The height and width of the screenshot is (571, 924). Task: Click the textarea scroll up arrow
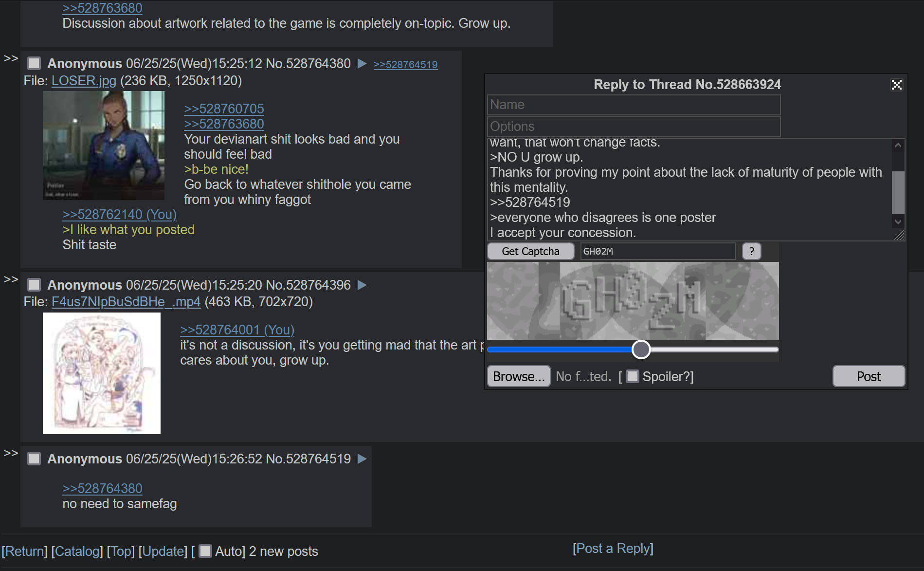tap(898, 146)
